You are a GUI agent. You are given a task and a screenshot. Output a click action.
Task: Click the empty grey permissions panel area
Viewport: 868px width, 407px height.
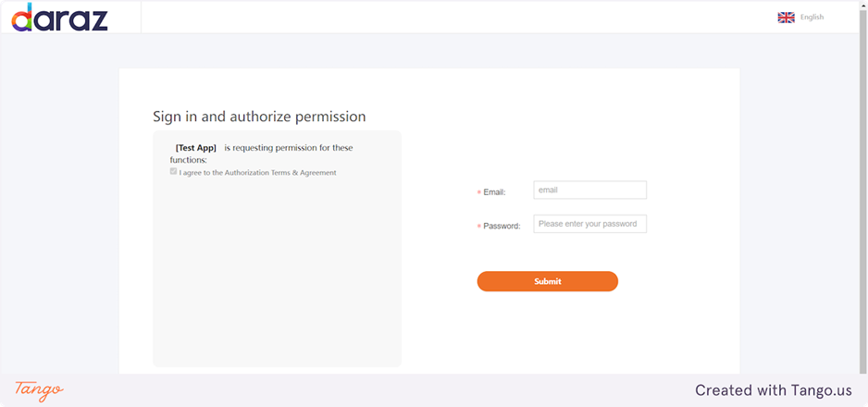coord(277,277)
